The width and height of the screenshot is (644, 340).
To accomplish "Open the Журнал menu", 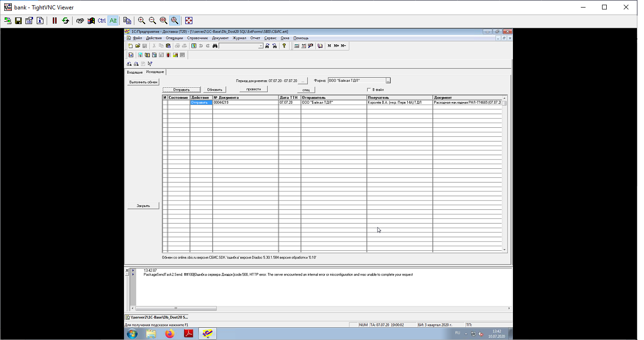I will [239, 38].
